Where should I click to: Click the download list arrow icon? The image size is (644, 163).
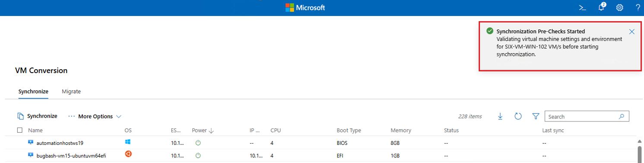[500, 116]
